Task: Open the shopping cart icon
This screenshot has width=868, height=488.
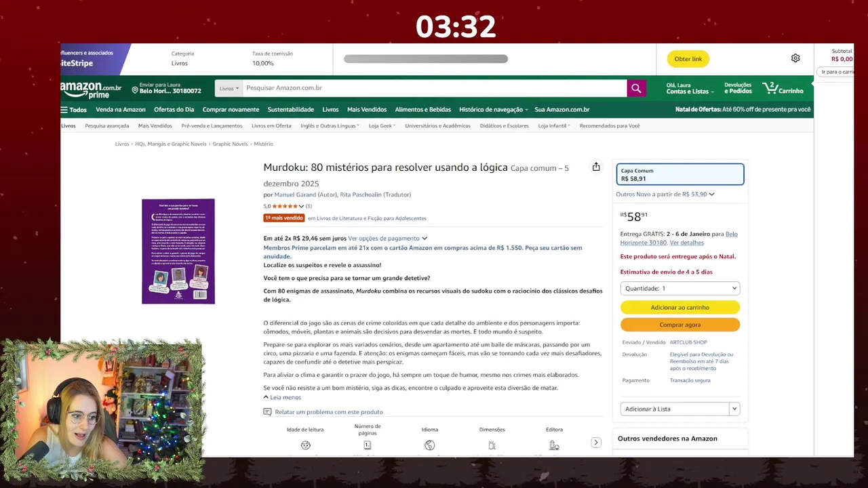Action: click(770, 87)
